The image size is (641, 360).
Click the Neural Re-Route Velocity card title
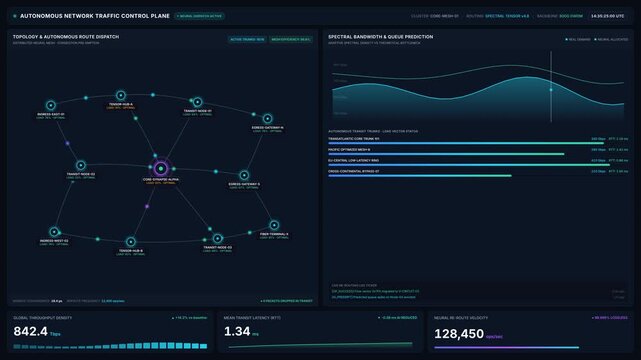pos(461,318)
